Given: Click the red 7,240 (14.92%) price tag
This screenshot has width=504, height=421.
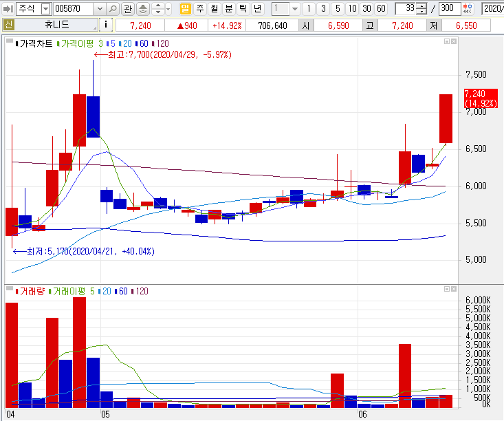Looking at the screenshot, I should [x=481, y=98].
